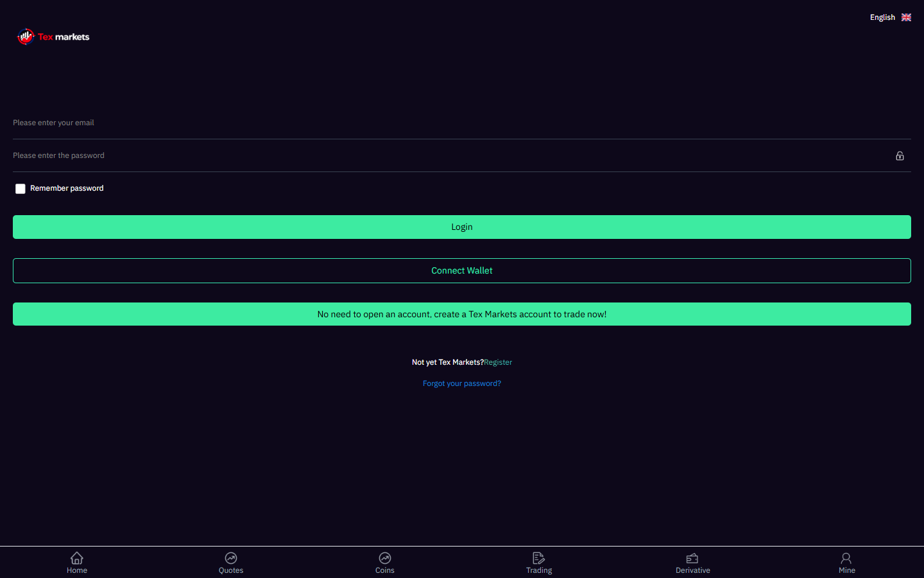Open the Coins tab icon

click(385, 557)
